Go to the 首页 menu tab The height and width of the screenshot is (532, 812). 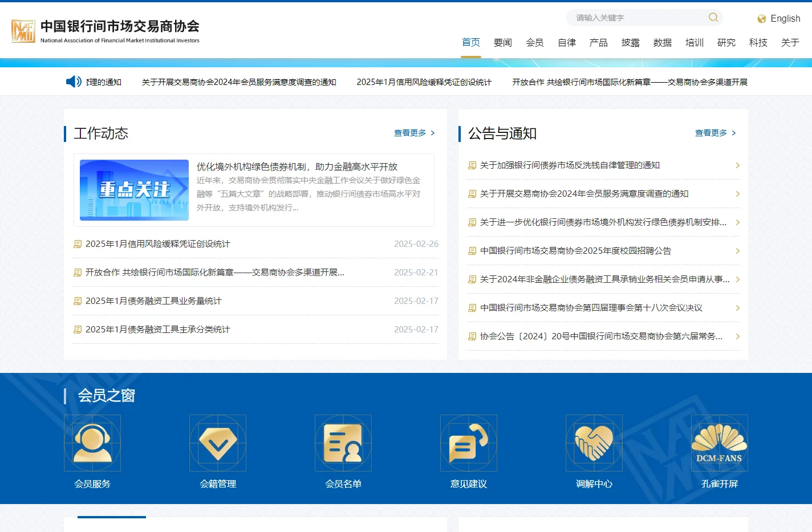point(471,42)
